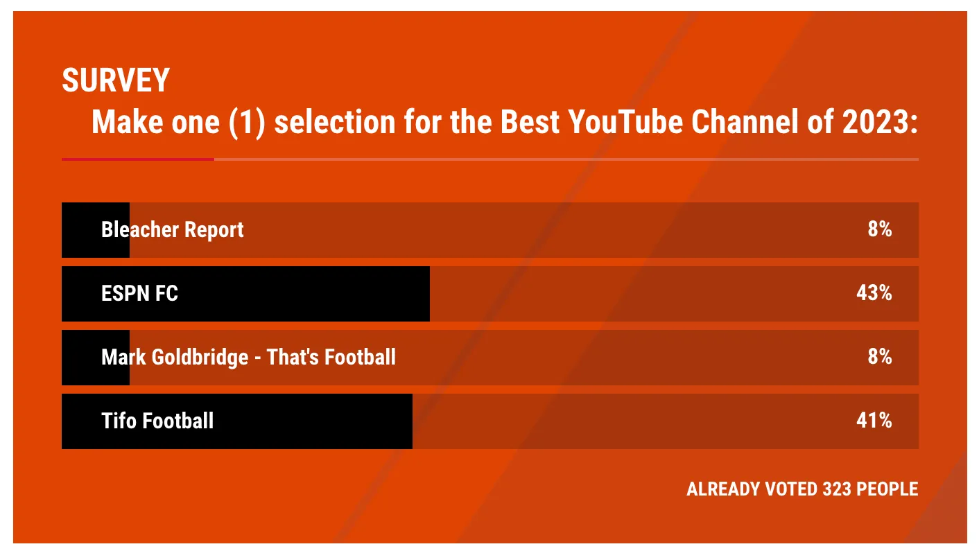
Task: Vote for the Tifo Football option
Action: tap(157, 421)
